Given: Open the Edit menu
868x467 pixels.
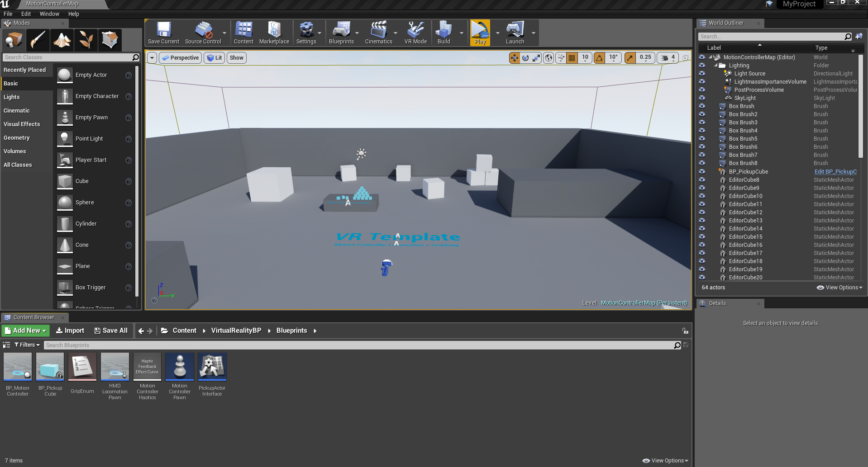Looking at the screenshot, I should [x=26, y=14].
